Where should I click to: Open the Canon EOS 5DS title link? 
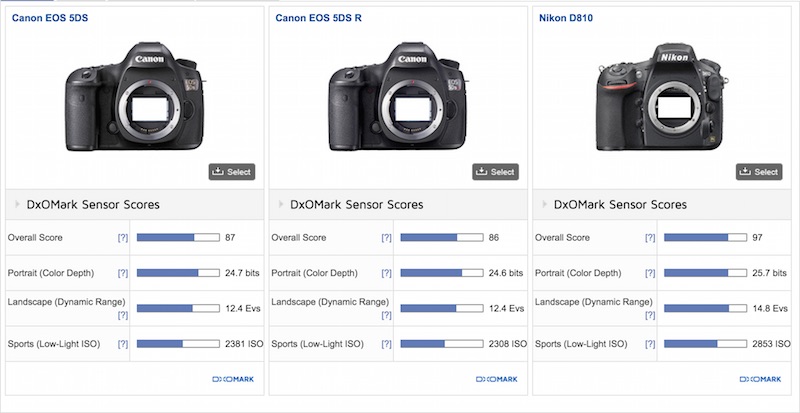50,18
